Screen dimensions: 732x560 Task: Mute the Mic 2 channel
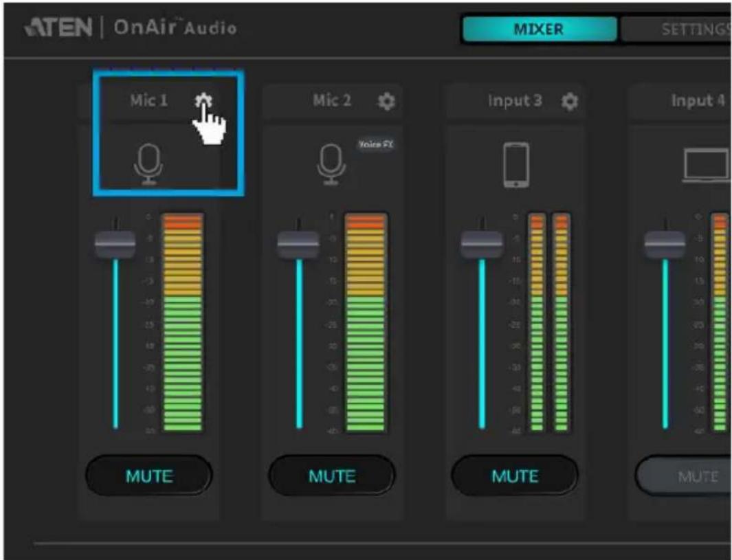[x=332, y=475]
